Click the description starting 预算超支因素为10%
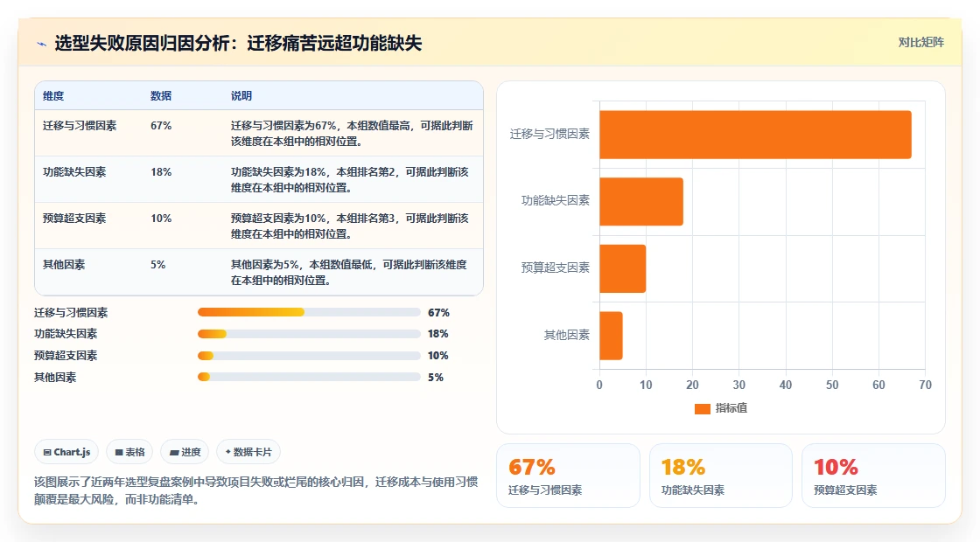Image resolution: width=980 pixels, height=542 pixels. [x=350, y=226]
